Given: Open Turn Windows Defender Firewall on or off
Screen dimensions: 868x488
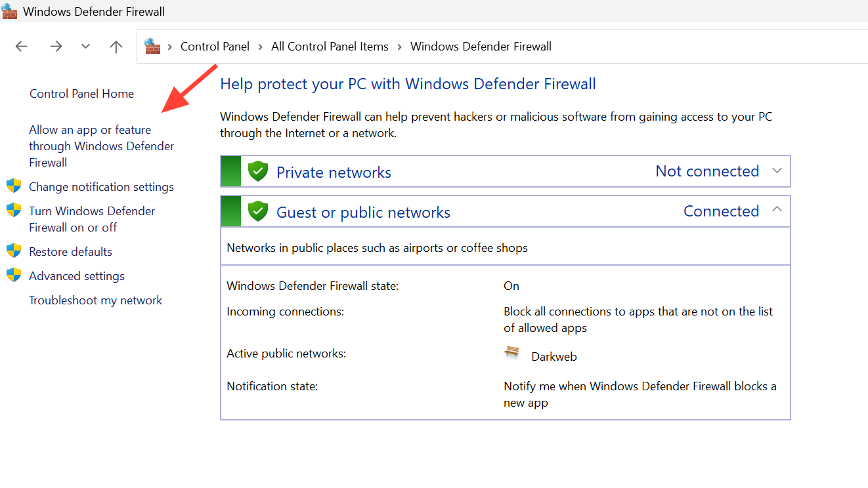Looking at the screenshot, I should [92, 219].
